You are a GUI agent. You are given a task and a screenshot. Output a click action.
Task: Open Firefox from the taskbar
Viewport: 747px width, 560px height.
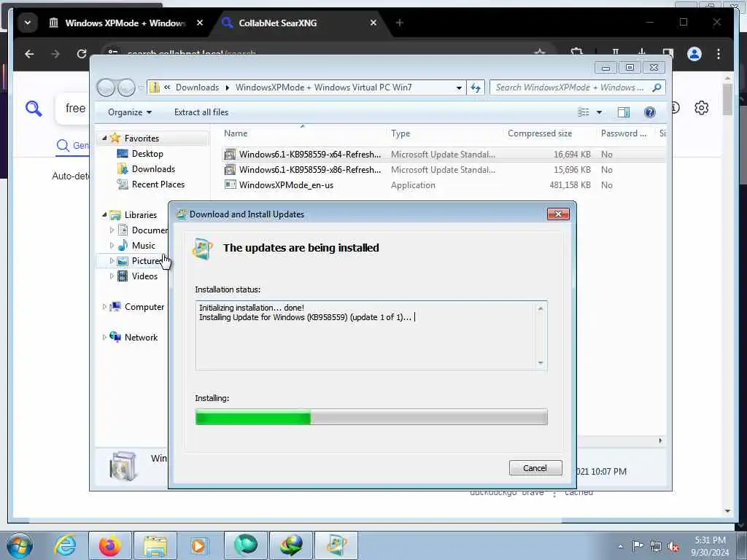pyautogui.click(x=109, y=545)
